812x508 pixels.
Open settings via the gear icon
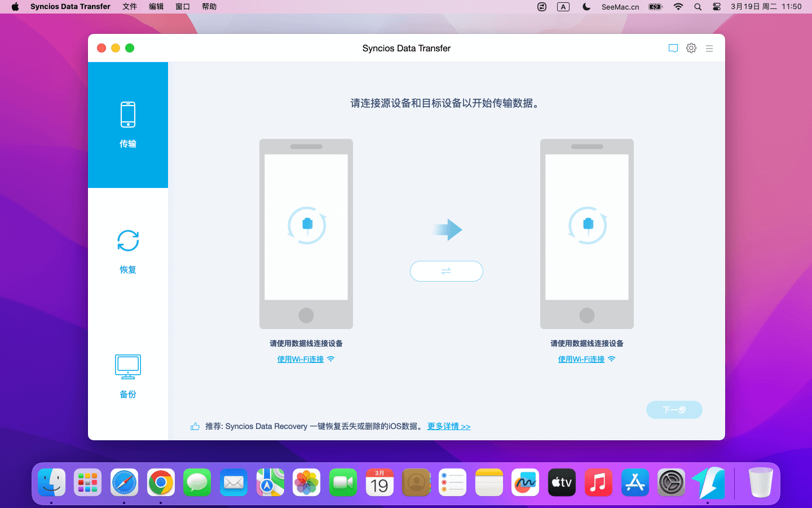click(x=691, y=48)
